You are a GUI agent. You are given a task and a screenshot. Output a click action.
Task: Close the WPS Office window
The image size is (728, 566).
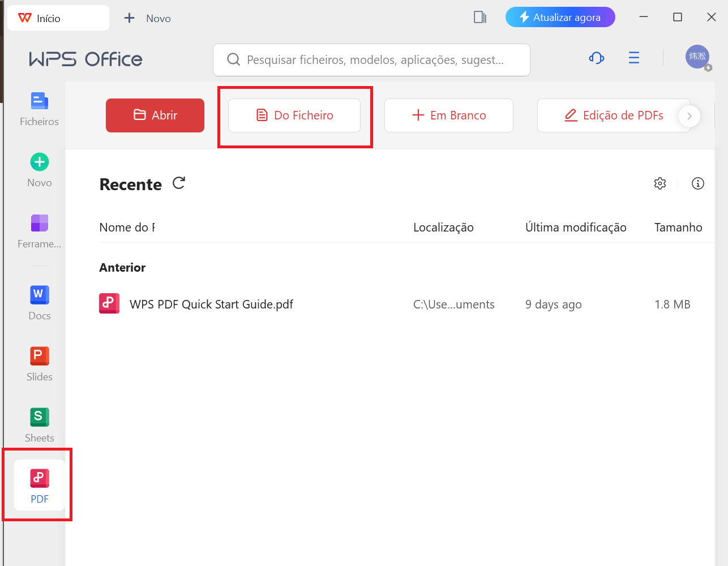712,17
